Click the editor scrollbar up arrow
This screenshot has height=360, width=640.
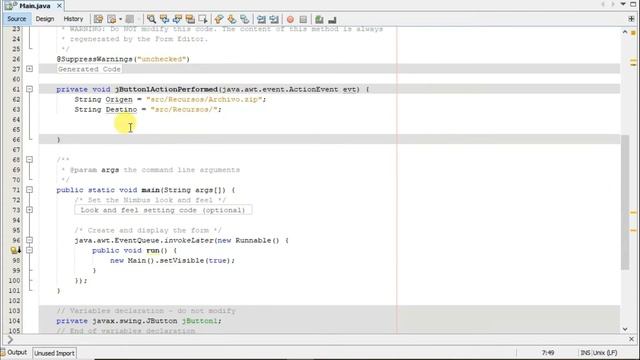(x=625, y=32)
